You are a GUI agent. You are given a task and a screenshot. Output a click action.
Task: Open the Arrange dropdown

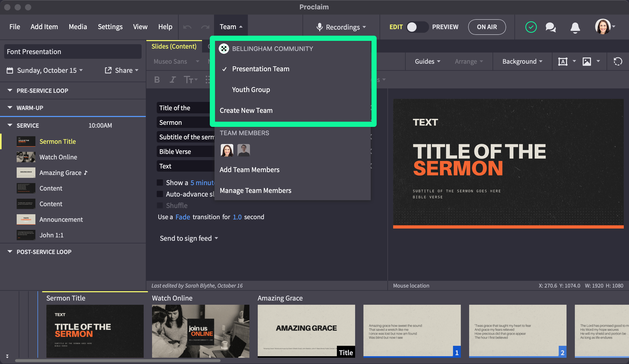[x=469, y=62]
